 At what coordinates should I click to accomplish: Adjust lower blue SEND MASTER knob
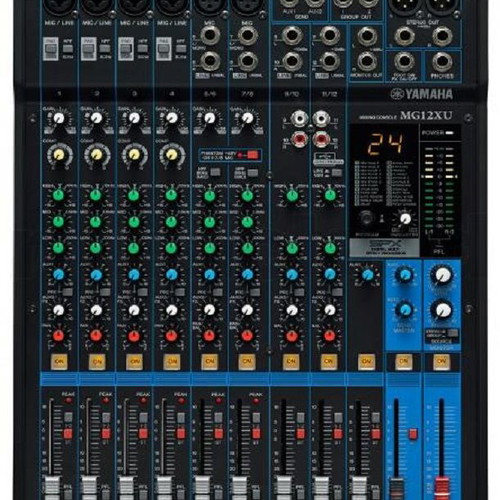click(404, 310)
